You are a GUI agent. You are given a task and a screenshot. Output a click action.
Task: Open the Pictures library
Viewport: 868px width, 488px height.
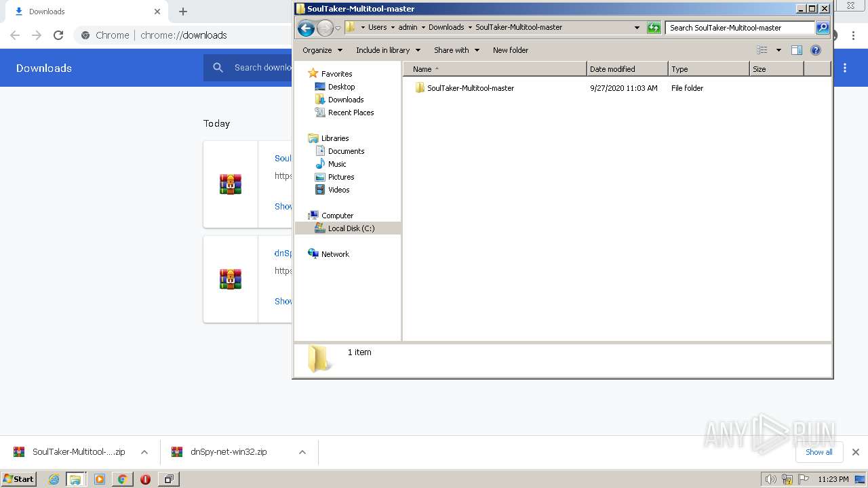click(335, 177)
